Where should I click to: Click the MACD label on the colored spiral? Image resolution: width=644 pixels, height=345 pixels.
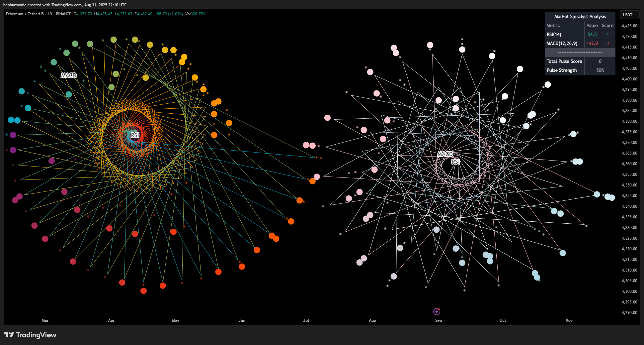coord(69,75)
